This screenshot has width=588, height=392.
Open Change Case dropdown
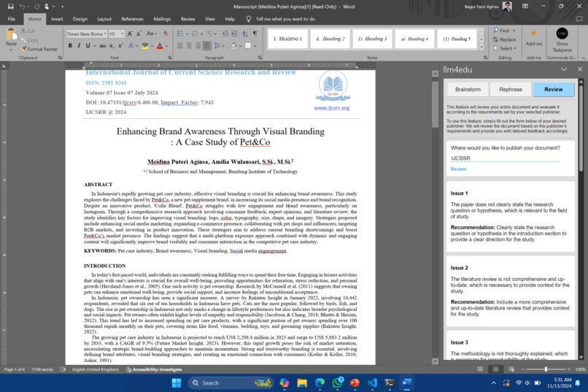(151, 34)
